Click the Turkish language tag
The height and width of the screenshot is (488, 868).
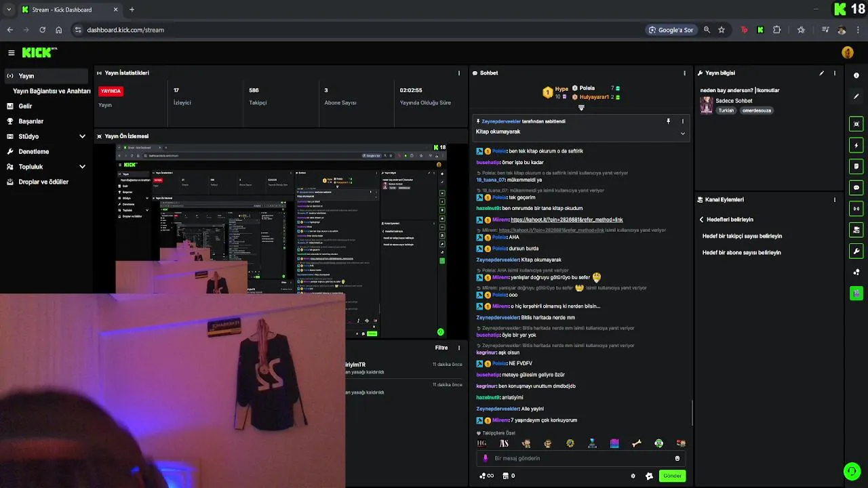[726, 110]
